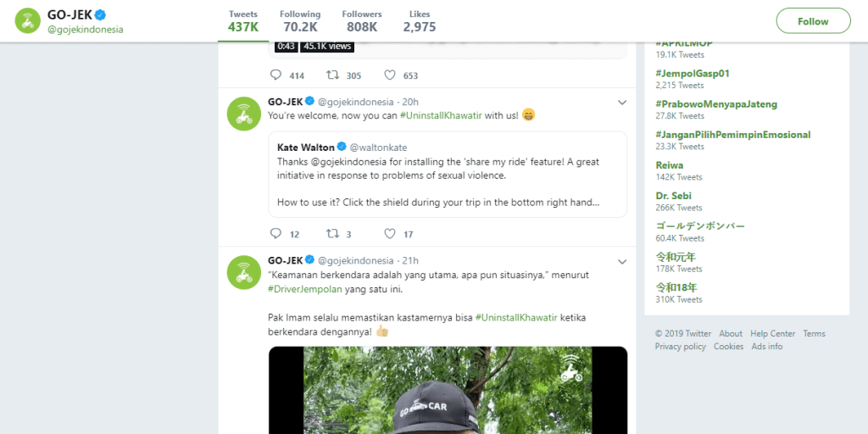Reply to the Kate Walton quote tweet
The height and width of the screenshot is (434, 868).
(x=275, y=234)
